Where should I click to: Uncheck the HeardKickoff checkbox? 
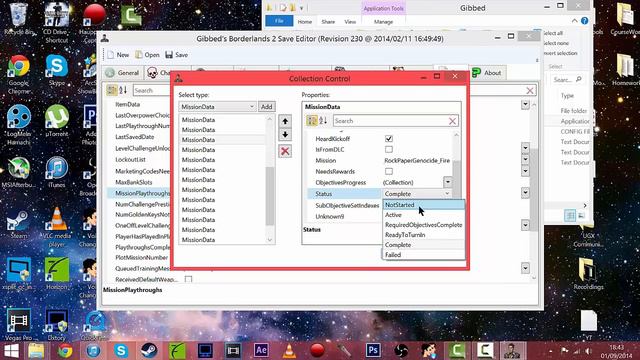pyautogui.click(x=389, y=139)
